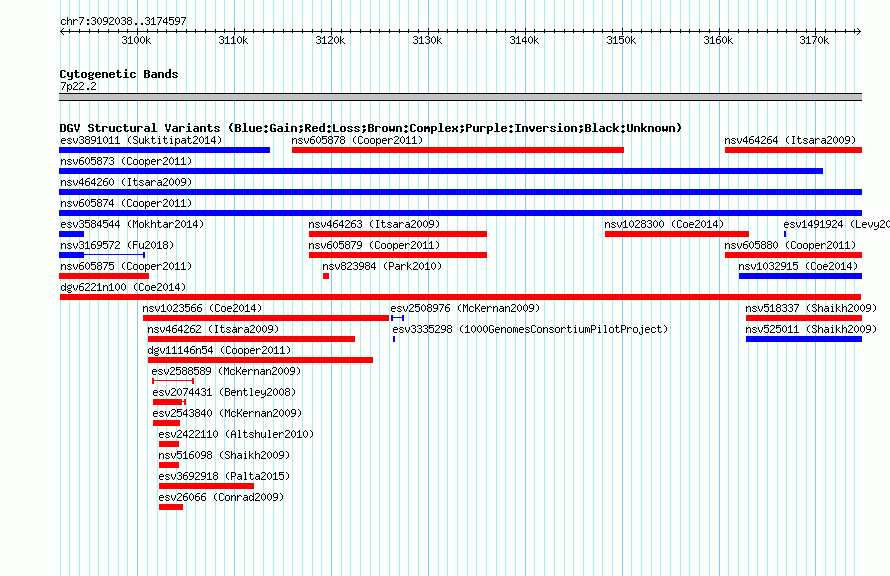The image size is (890, 576).
Task: Open nsv516098 (Shaikh2009) label
Action: (224, 455)
